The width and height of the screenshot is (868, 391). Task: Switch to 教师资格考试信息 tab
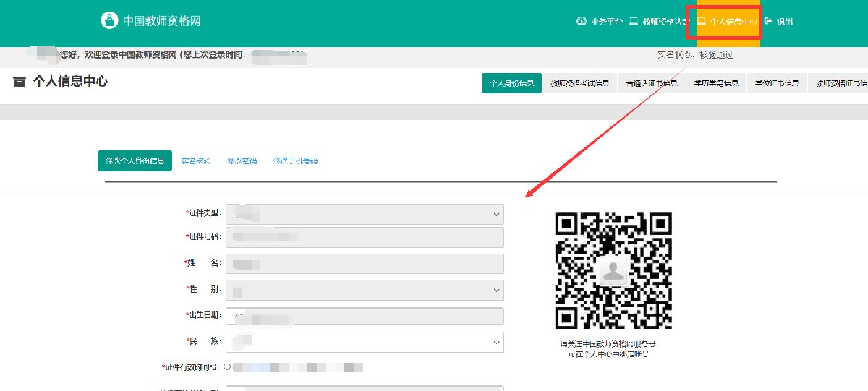point(579,83)
